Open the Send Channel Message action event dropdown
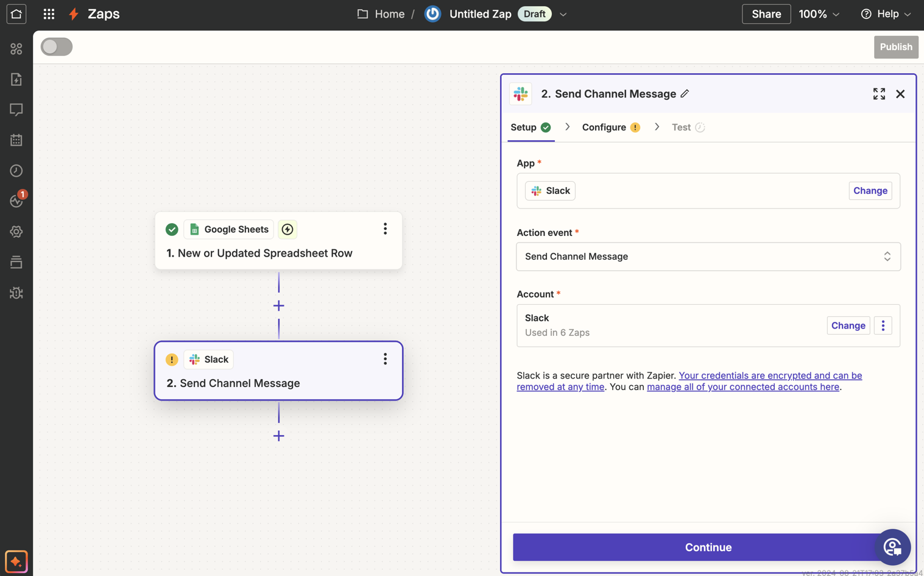The image size is (924, 576). tap(708, 256)
